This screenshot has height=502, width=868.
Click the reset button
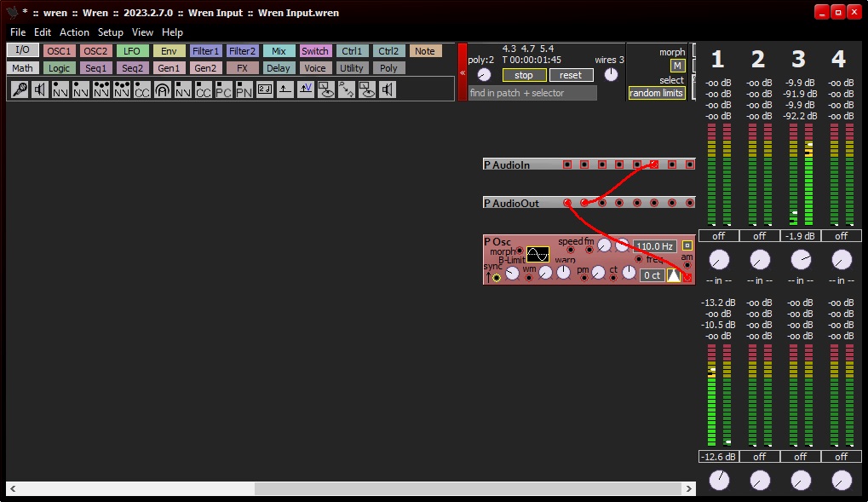click(x=571, y=75)
